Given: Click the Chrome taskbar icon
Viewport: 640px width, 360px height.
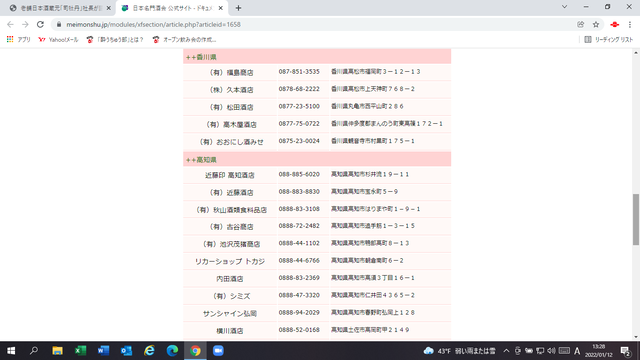Looking at the screenshot, I should [x=195, y=351].
